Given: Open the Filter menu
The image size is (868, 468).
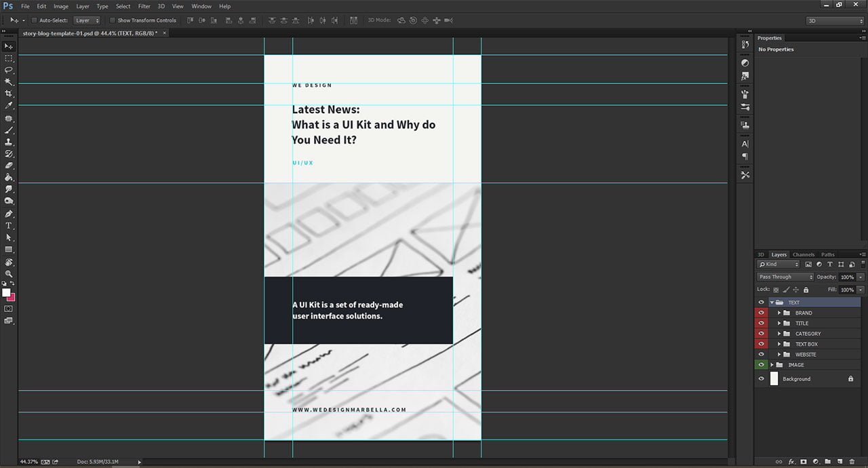Looking at the screenshot, I should 144,6.
